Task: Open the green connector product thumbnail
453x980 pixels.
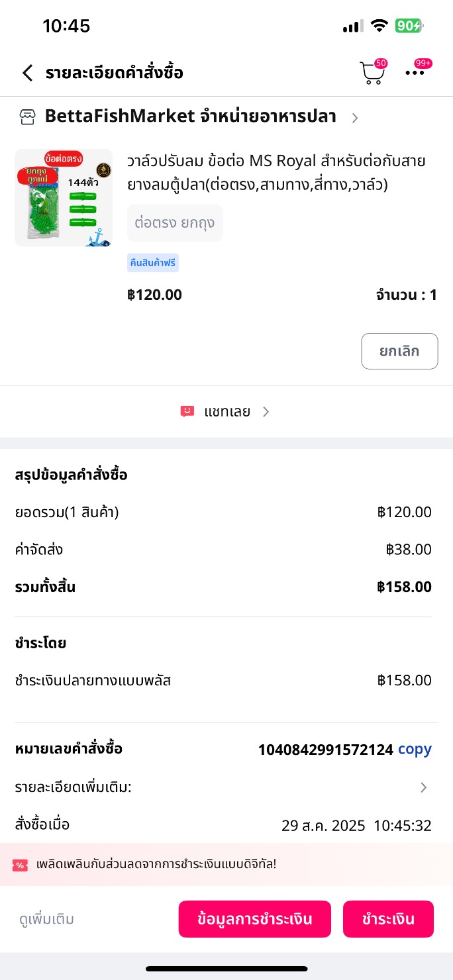Action: (64, 198)
